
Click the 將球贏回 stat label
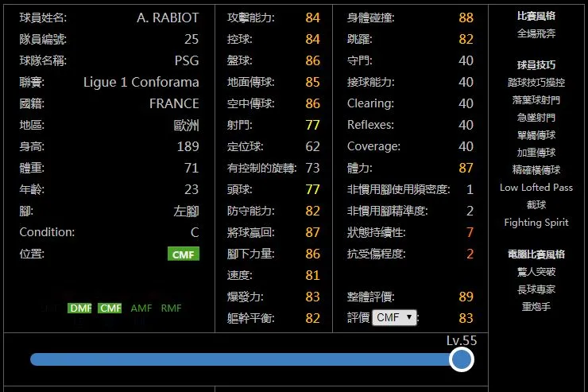coord(250,232)
